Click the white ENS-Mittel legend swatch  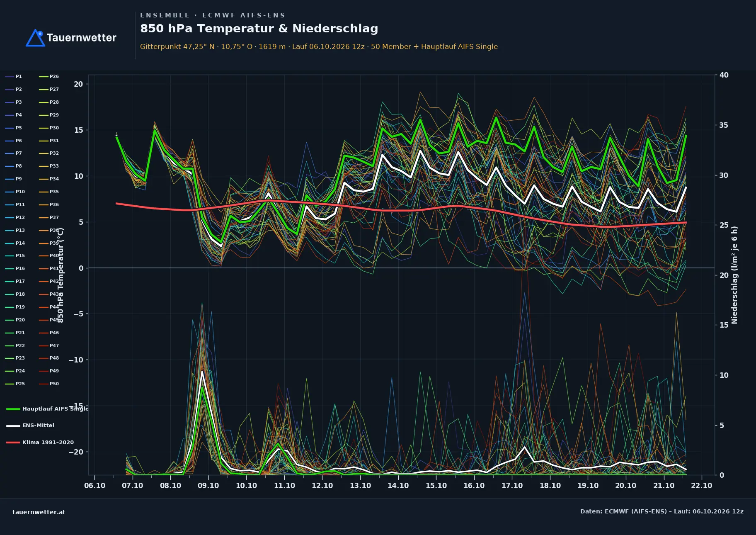(x=13, y=426)
